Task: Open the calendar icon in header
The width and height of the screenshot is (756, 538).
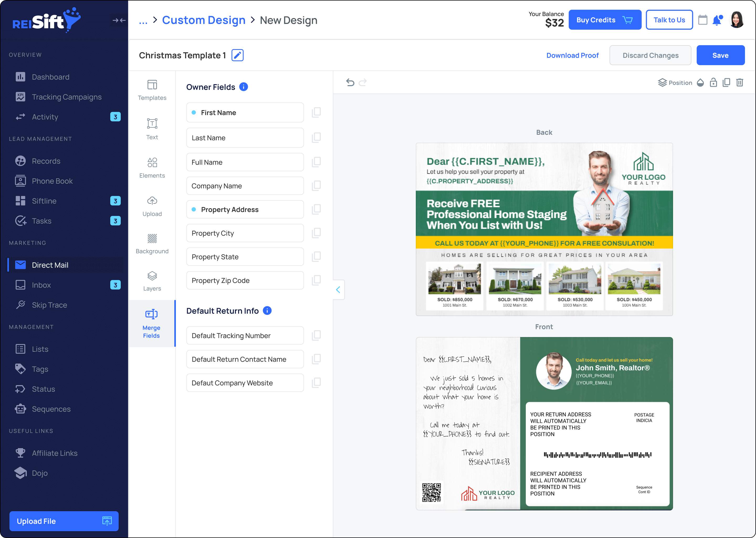Action: [702, 20]
